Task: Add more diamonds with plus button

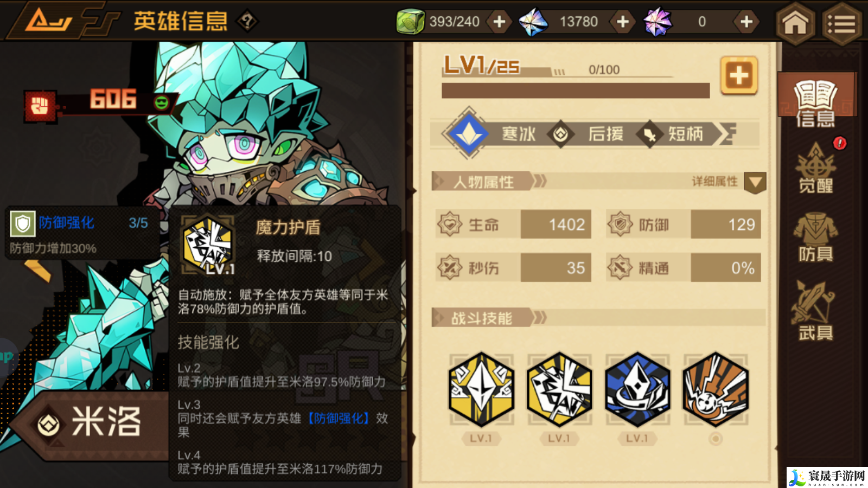Action: point(623,22)
